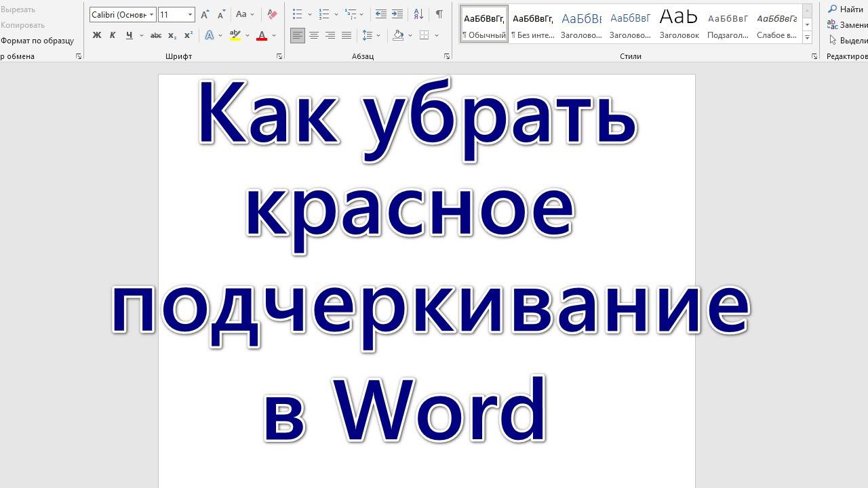868x488 pixels.
Task: Align text to the right
Action: [x=330, y=35]
